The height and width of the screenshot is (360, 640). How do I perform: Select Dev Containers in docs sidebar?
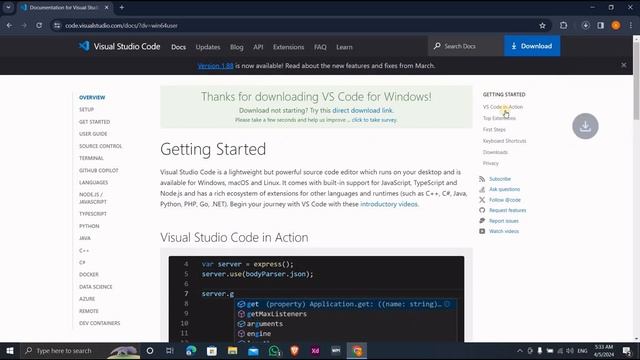(100, 323)
